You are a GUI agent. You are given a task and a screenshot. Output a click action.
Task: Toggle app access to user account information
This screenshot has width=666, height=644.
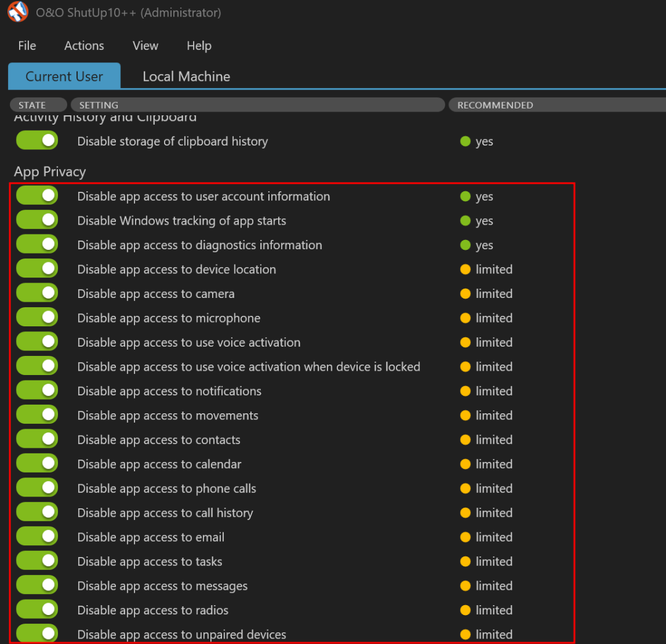(37, 196)
